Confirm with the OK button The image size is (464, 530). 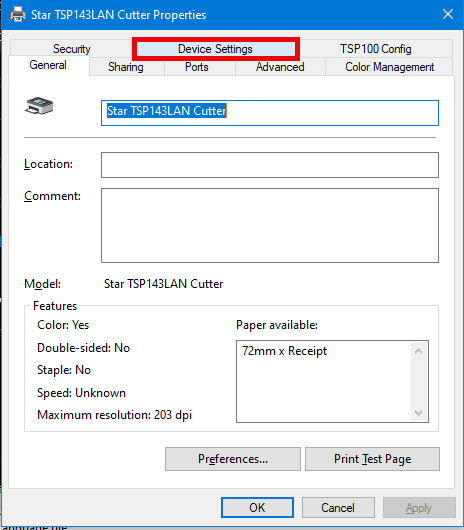click(257, 508)
